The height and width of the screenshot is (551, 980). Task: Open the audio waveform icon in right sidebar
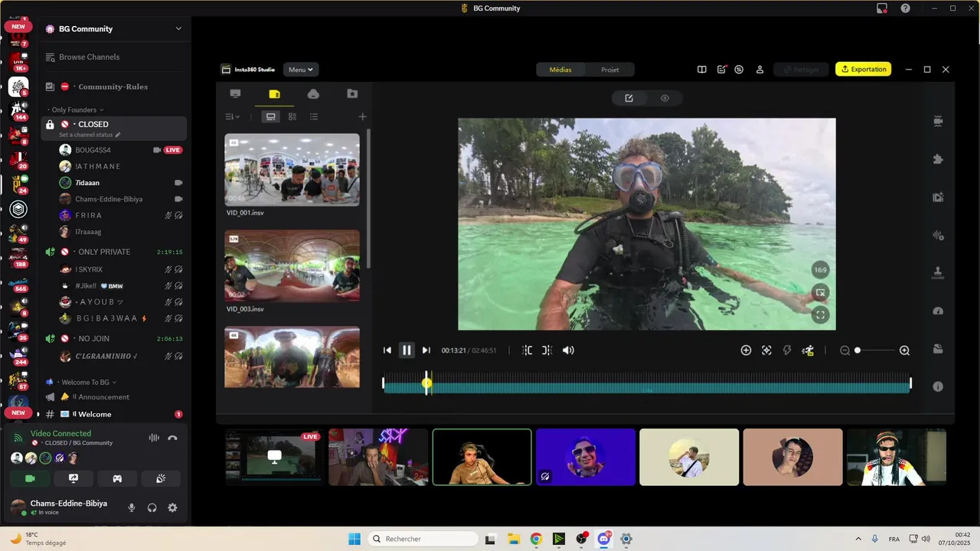[x=938, y=236]
